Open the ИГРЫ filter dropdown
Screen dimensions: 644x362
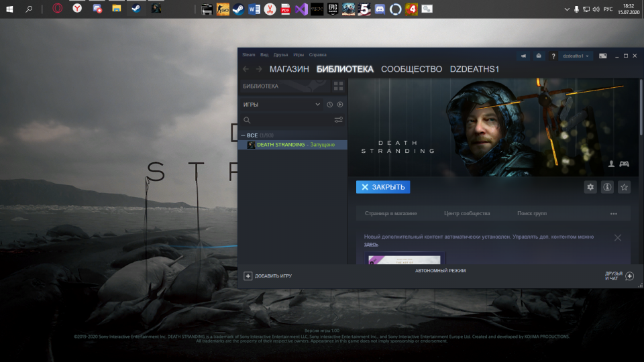282,105
